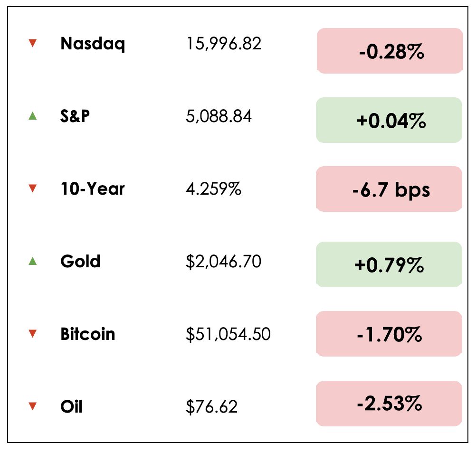The image size is (476, 452).
Task: Click the red down arrow beside Oil
Action: 33,406
